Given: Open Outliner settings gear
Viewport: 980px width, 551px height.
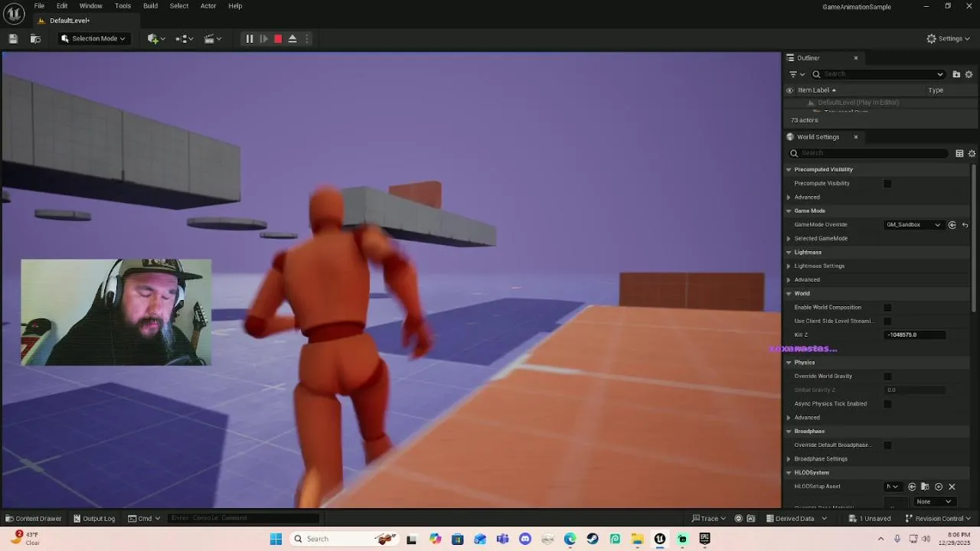Looking at the screenshot, I should 969,74.
